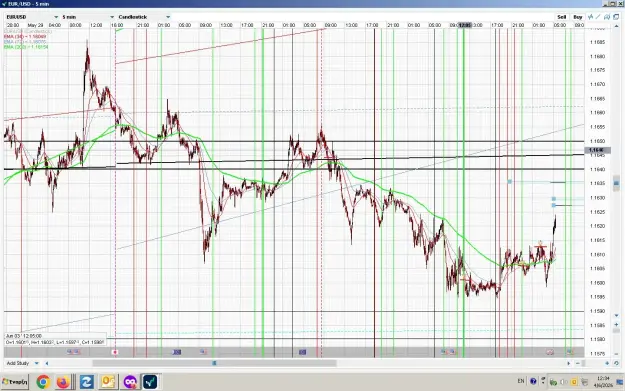Click horizontal zoom in plus button

[607, 363]
